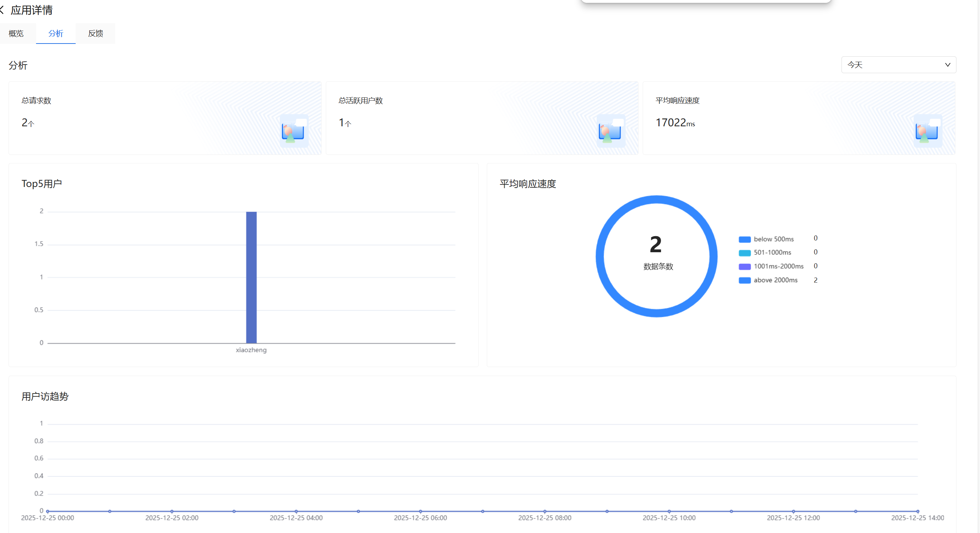The height and width of the screenshot is (533, 980).
Task: Click the blue donut ring in 平均响应速度 chart
Action: (x=656, y=200)
